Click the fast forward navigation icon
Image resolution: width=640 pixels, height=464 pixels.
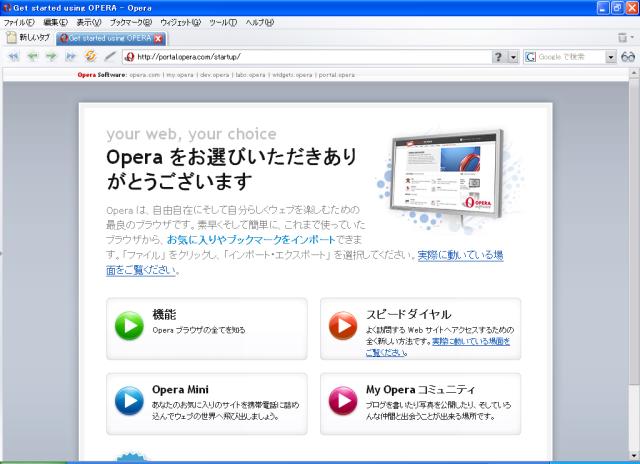coord(71,56)
